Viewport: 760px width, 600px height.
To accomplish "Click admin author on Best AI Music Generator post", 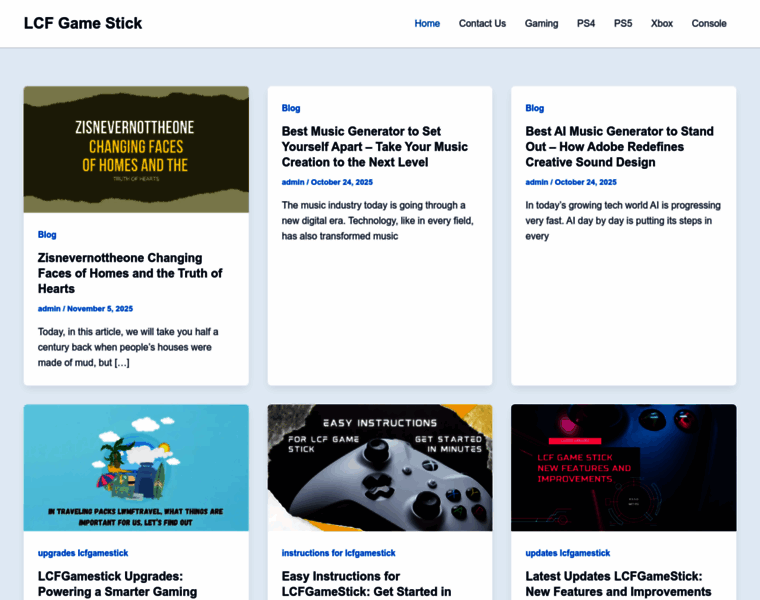I will [x=537, y=182].
